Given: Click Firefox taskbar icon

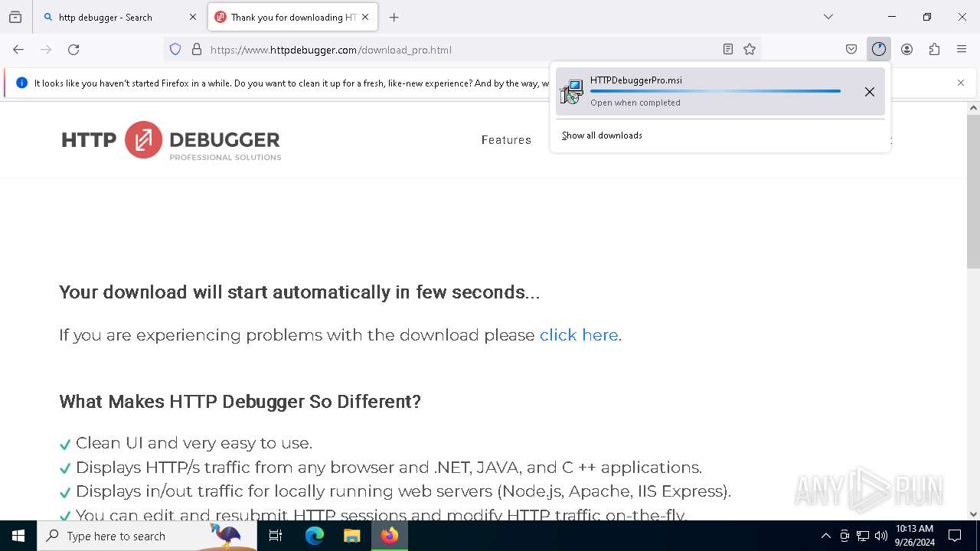Looking at the screenshot, I should point(390,536).
